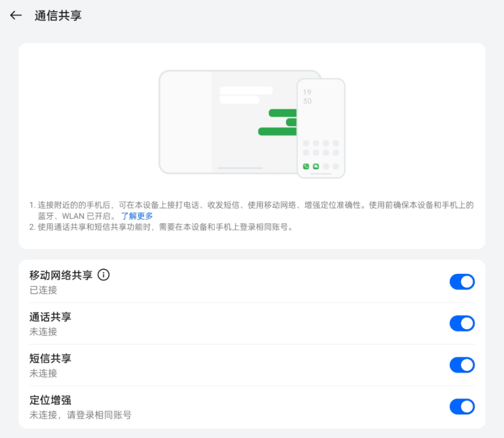This screenshot has width=504, height=438.
Task: Click the phone illustration in the diagram
Action: [x=321, y=129]
